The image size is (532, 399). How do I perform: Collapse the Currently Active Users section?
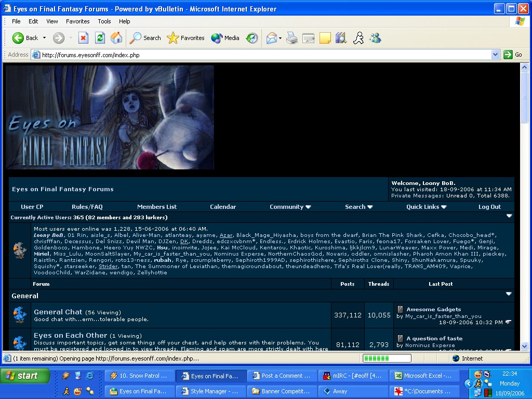coord(509,216)
